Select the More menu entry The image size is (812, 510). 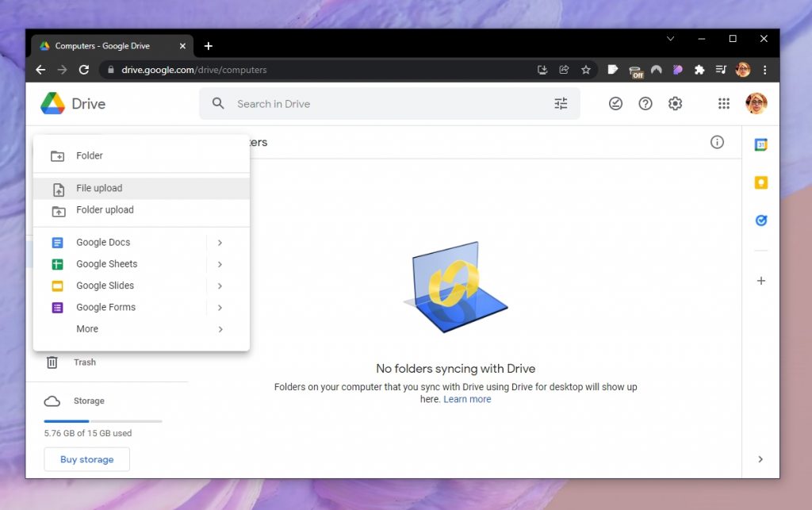pos(141,329)
